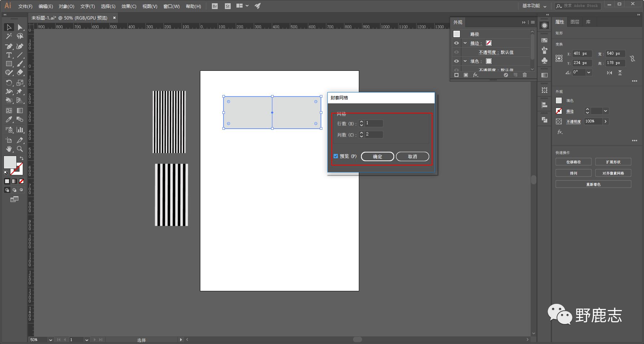This screenshot has height=344, width=644.
Task: Hide the 描边 stroke attribute via eye icon
Action: click(x=456, y=43)
